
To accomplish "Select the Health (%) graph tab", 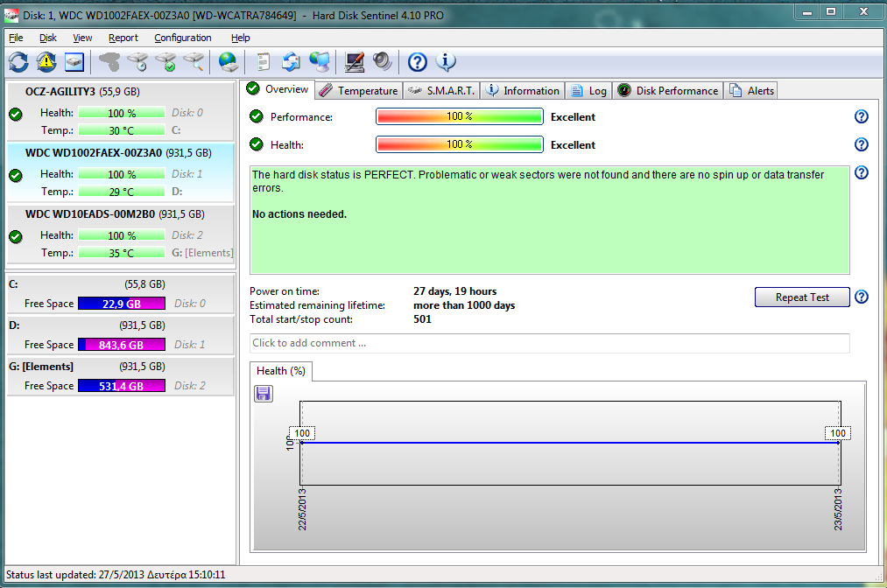I will point(280,371).
